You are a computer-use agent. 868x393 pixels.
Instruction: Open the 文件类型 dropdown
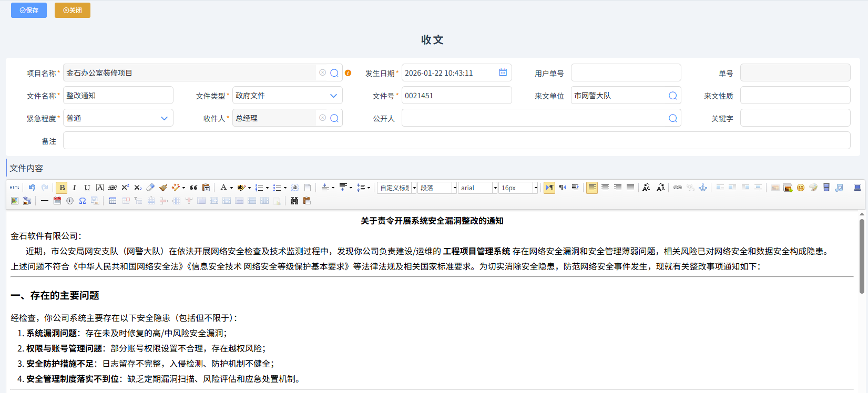[x=288, y=96]
